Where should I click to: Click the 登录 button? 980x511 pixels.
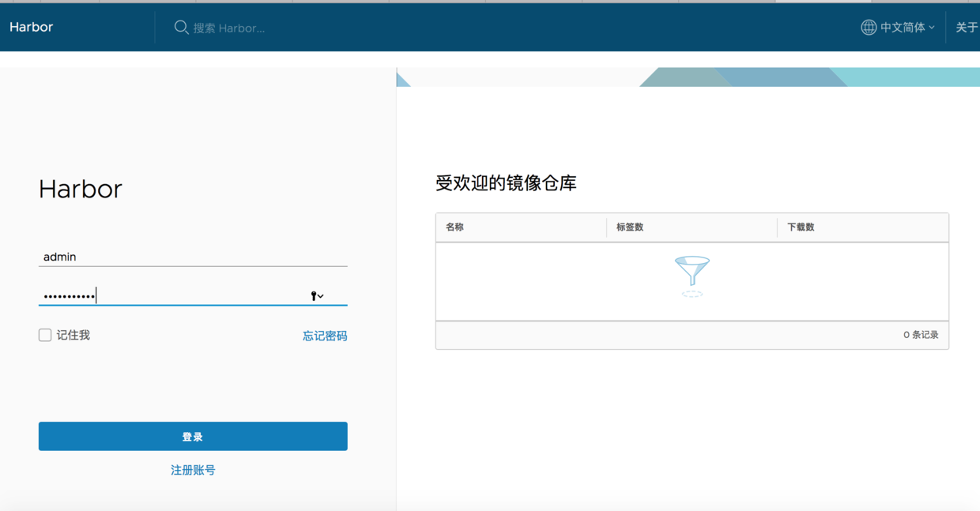pos(193,436)
